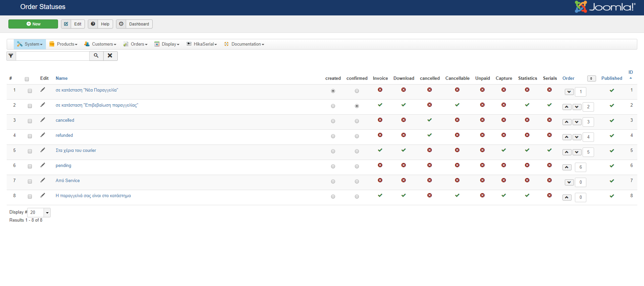Screen dimensions: 644x286
Task: Tick the checkbox for the refunded row
Action: click(30, 136)
